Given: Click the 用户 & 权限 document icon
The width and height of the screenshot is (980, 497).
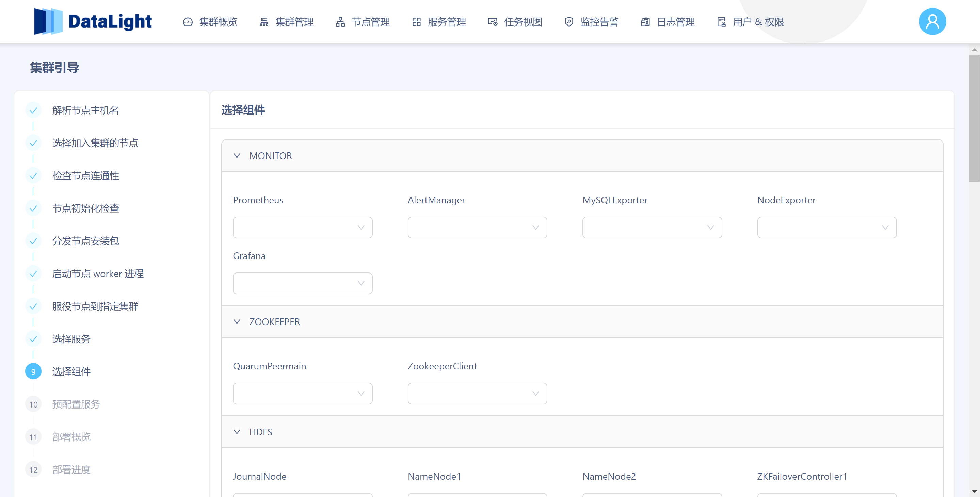Looking at the screenshot, I should coord(721,22).
